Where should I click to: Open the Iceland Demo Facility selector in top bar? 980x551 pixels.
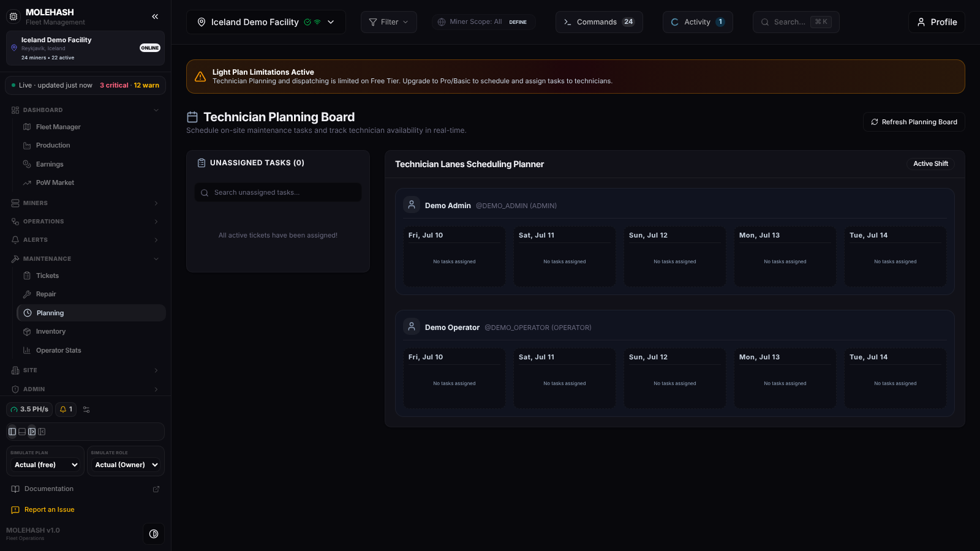coord(266,22)
